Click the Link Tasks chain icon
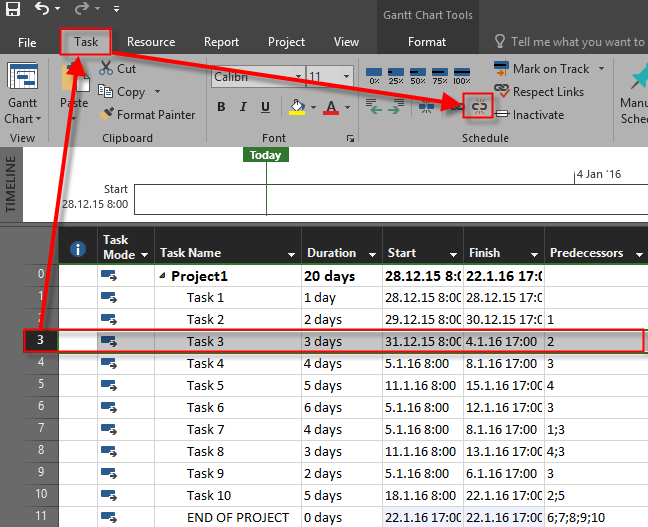 point(479,106)
